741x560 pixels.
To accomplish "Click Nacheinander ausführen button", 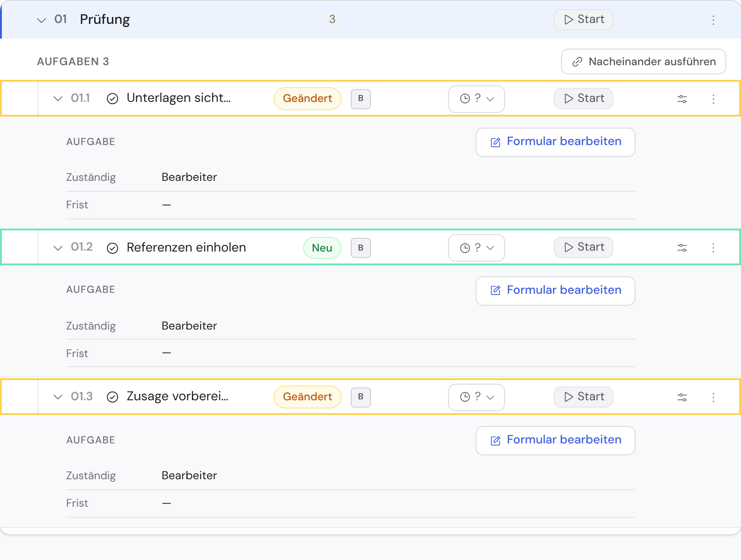I will (x=644, y=62).
